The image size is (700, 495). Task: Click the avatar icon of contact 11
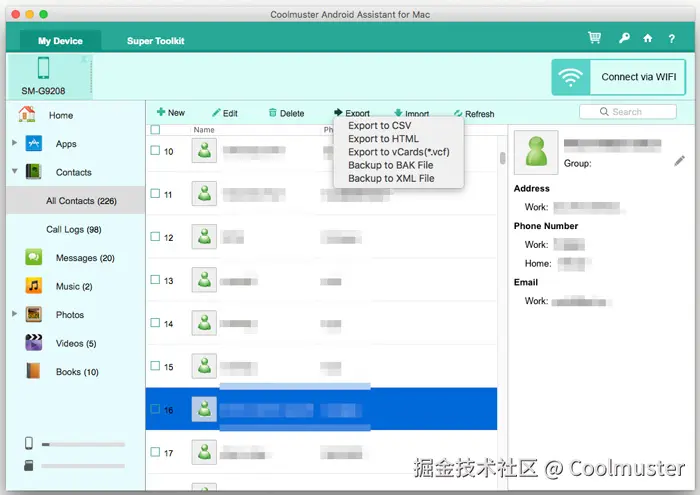[x=204, y=193]
